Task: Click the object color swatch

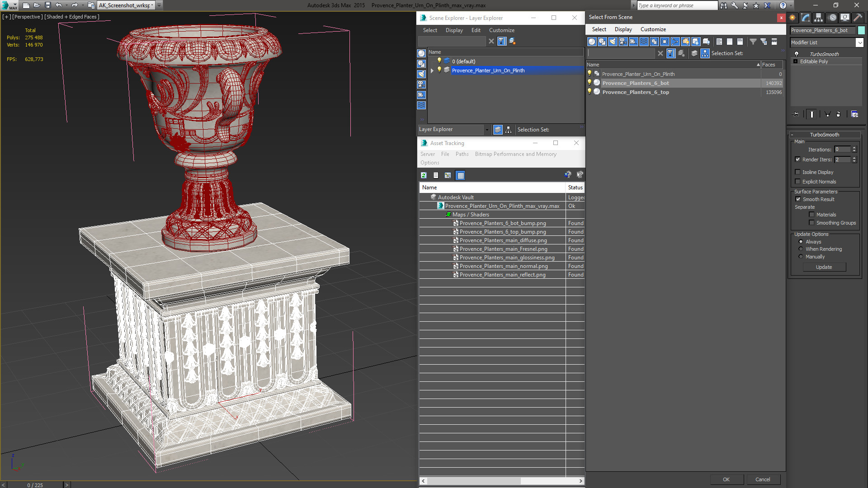Action: tap(861, 30)
